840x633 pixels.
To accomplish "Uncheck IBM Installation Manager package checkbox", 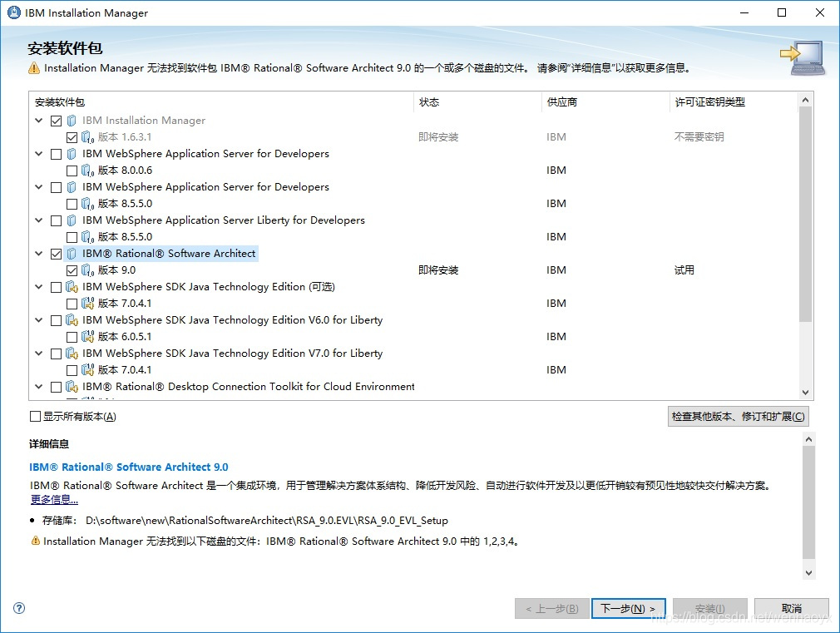I will pyautogui.click(x=57, y=121).
